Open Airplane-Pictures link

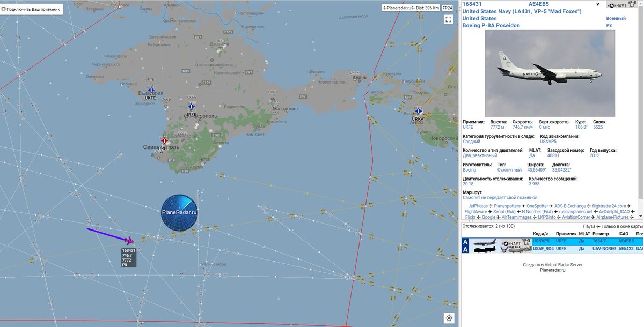click(x=612, y=218)
